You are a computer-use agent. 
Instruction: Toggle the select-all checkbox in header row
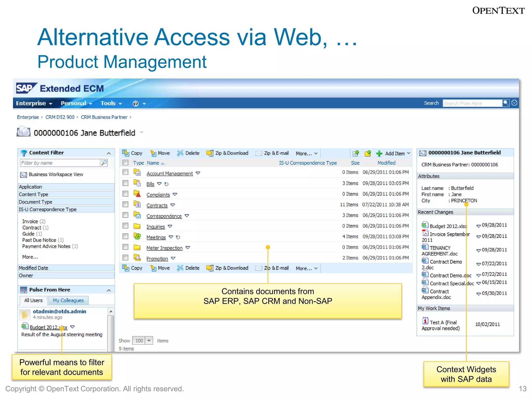tap(125, 163)
